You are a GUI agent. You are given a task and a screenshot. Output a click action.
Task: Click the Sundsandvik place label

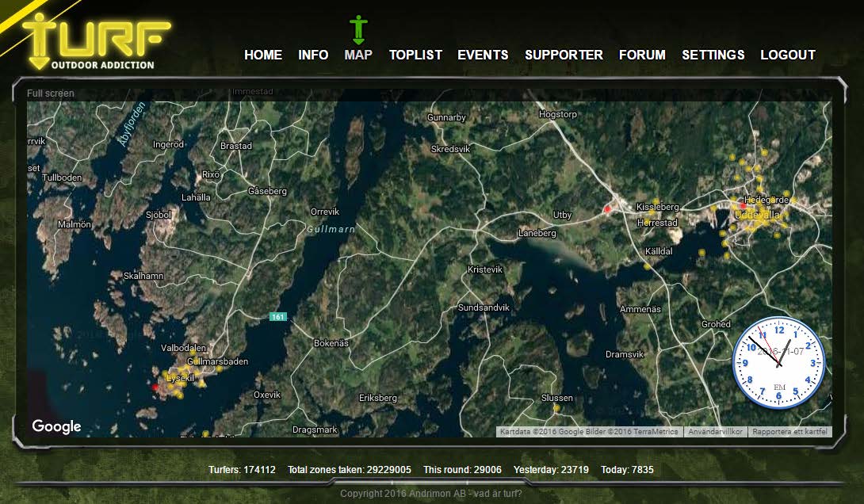tap(484, 307)
